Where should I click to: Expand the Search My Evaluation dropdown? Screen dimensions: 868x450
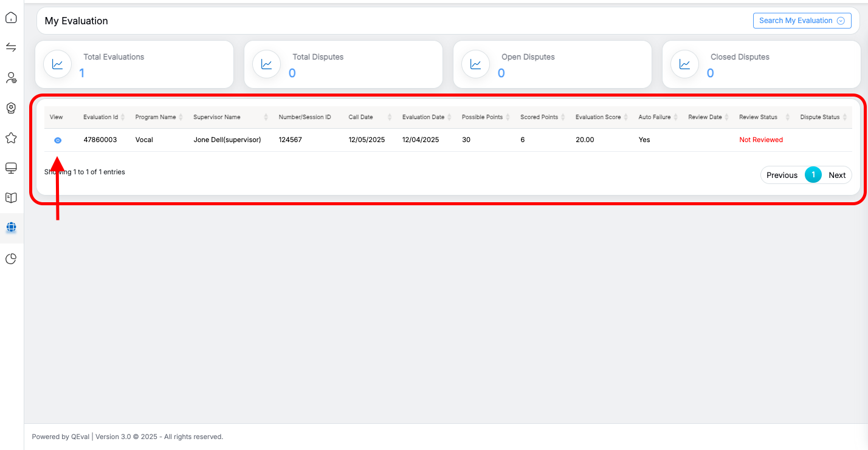[802, 21]
